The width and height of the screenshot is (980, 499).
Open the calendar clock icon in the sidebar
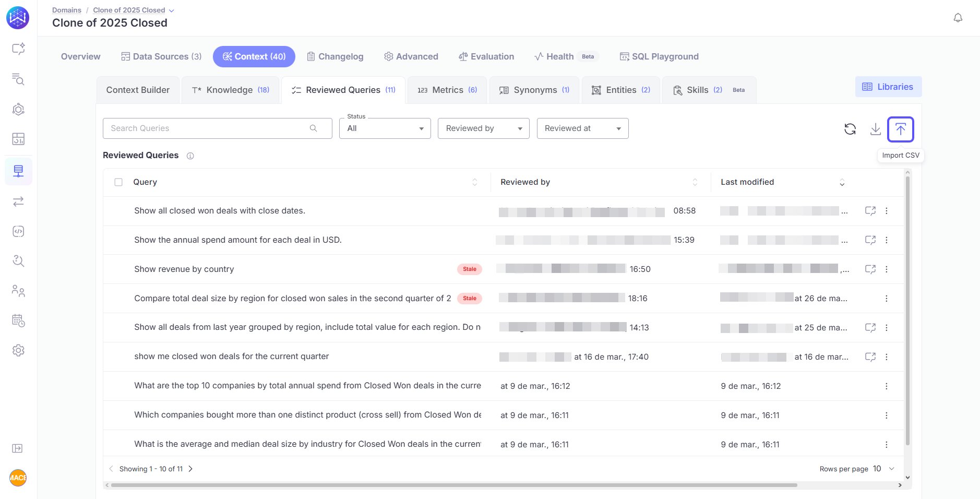click(x=18, y=320)
